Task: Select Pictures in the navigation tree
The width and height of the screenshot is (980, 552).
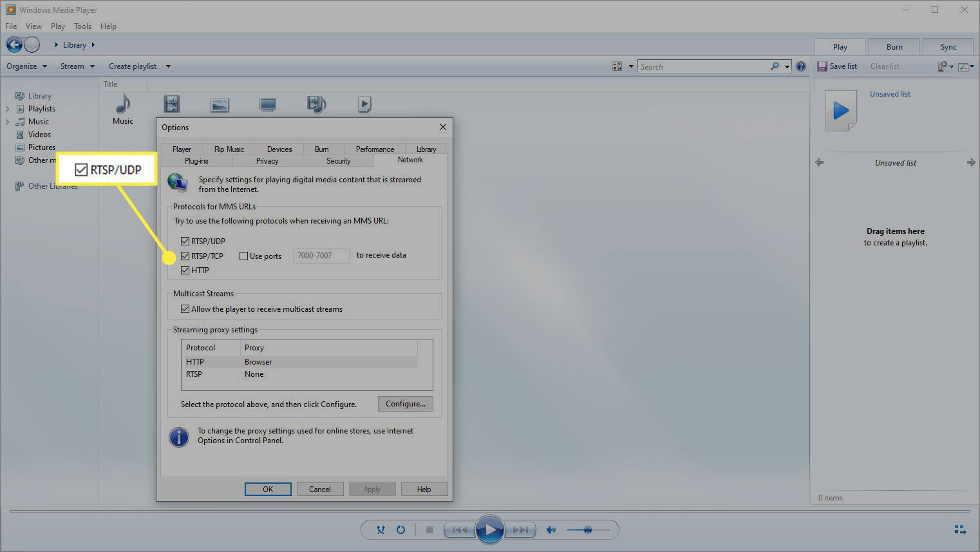Action: coord(42,148)
